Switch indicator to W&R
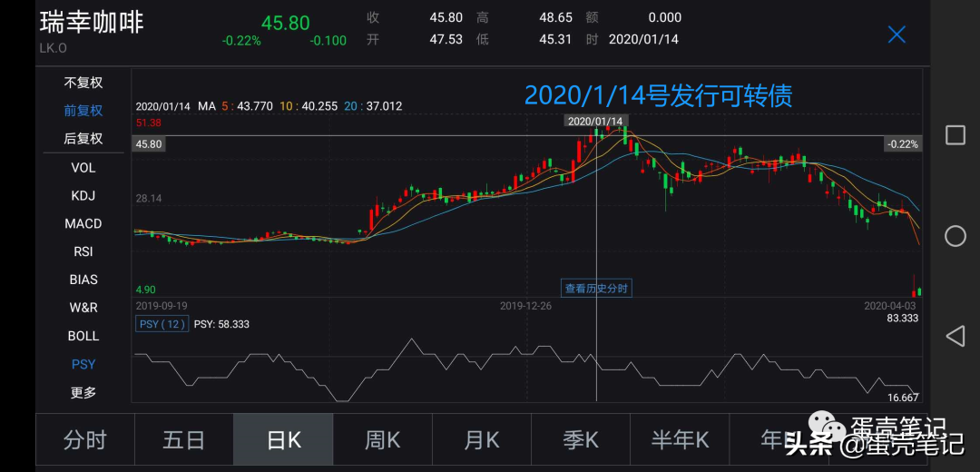This screenshot has height=472, width=980. 83,308
